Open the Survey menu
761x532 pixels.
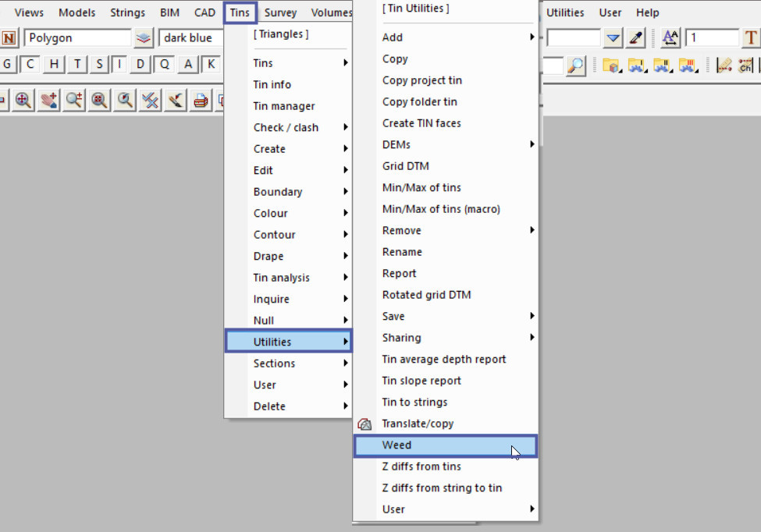pyautogui.click(x=279, y=12)
